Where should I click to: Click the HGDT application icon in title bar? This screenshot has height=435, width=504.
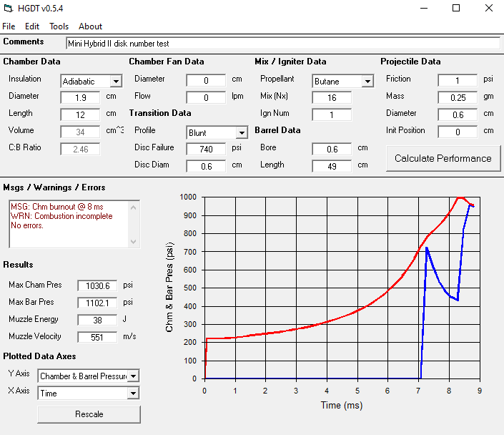[x=9, y=9]
